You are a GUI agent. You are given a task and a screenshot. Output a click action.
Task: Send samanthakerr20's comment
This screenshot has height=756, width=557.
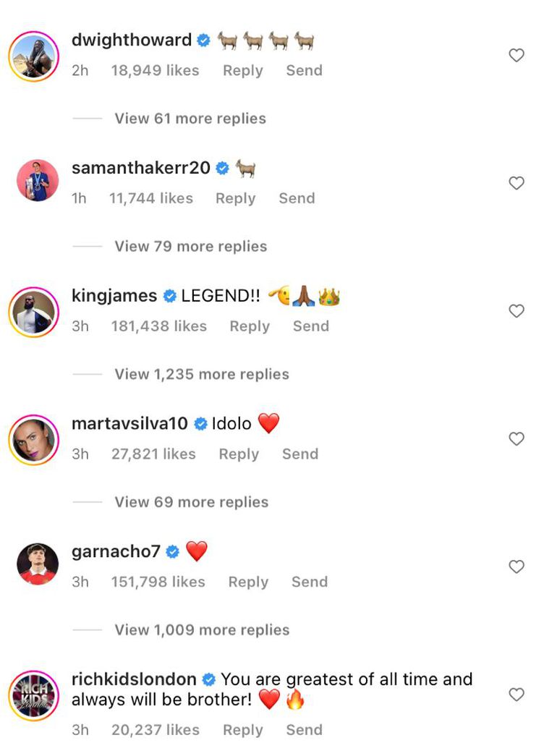(x=297, y=198)
